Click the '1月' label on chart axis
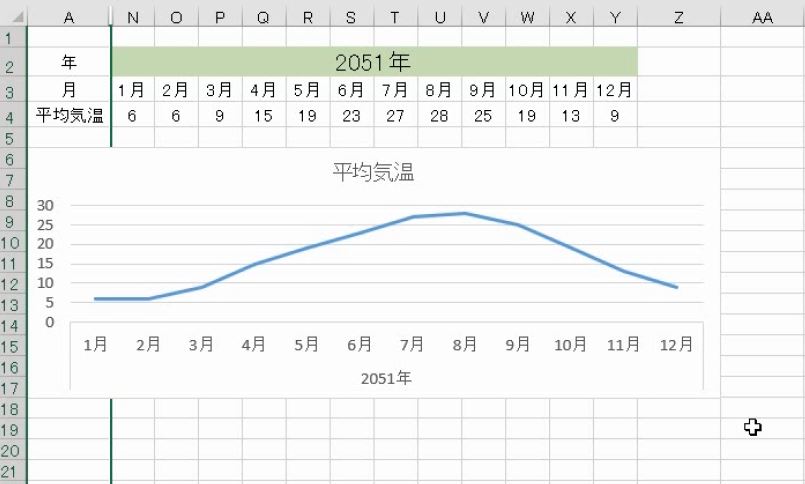Viewport: 805px width, 484px height. 95,344
